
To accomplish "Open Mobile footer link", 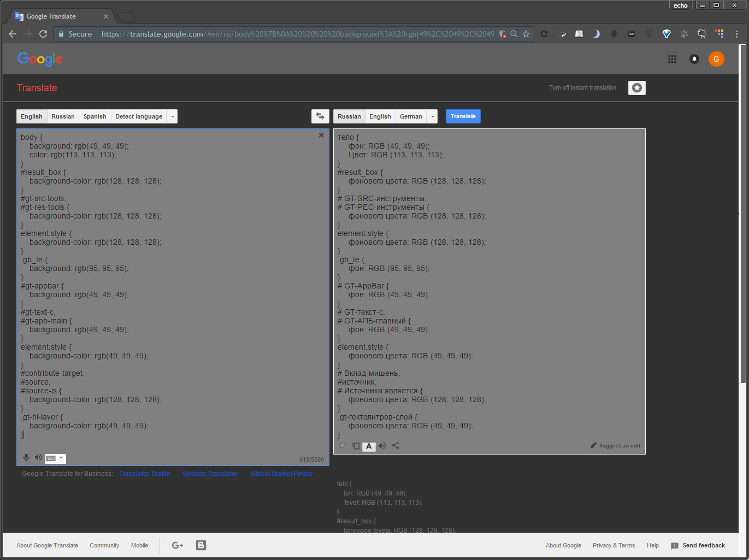I will click(x=139, y=545).
